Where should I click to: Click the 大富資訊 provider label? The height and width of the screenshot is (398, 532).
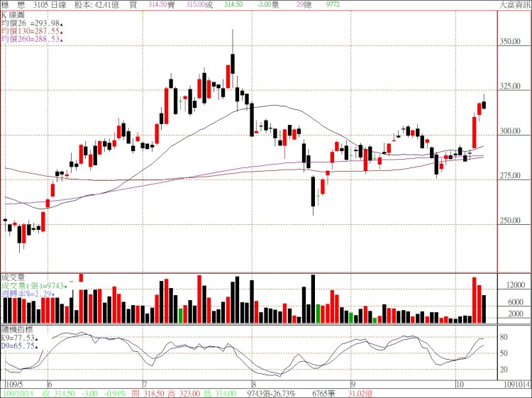point(514,4)
